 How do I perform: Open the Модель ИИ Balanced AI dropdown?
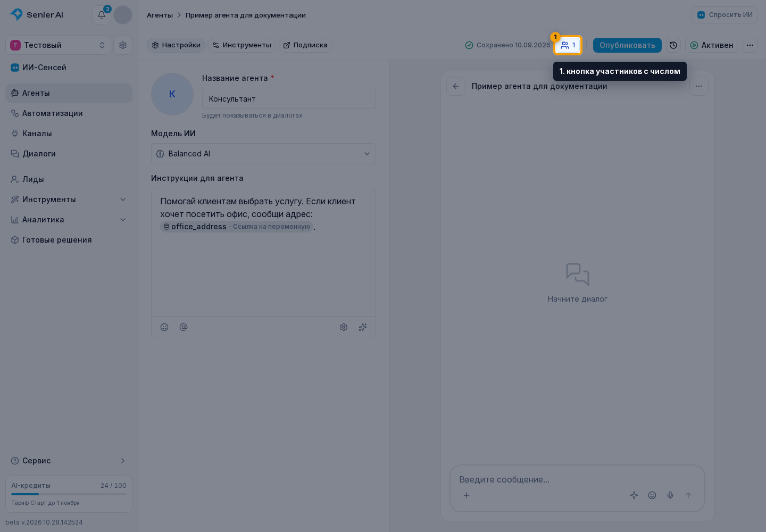pyautogui.click(x=263, y=154)
